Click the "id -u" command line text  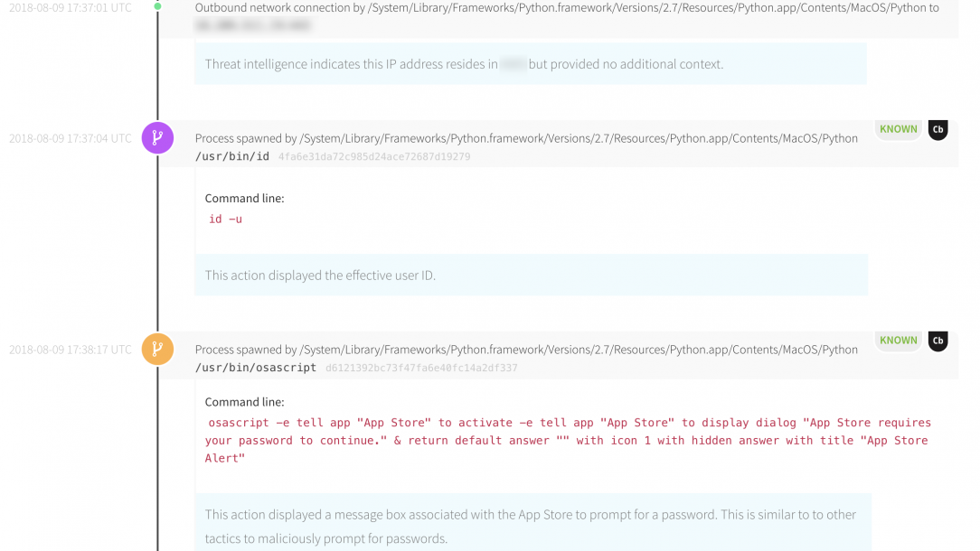point(225,219)
